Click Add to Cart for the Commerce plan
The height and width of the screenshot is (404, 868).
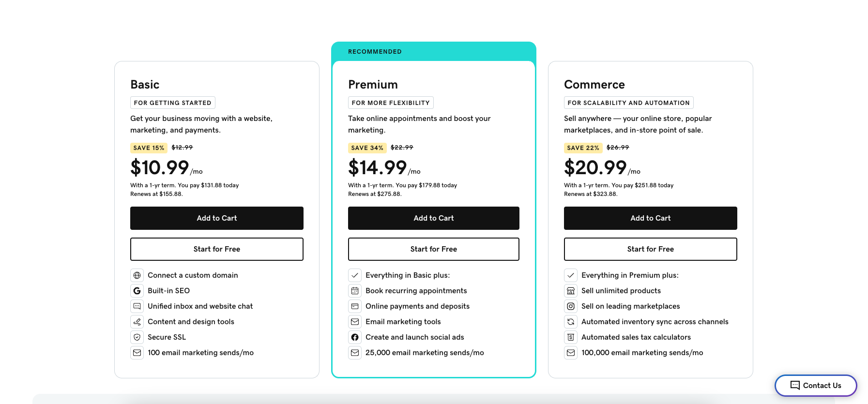point(650,218)
